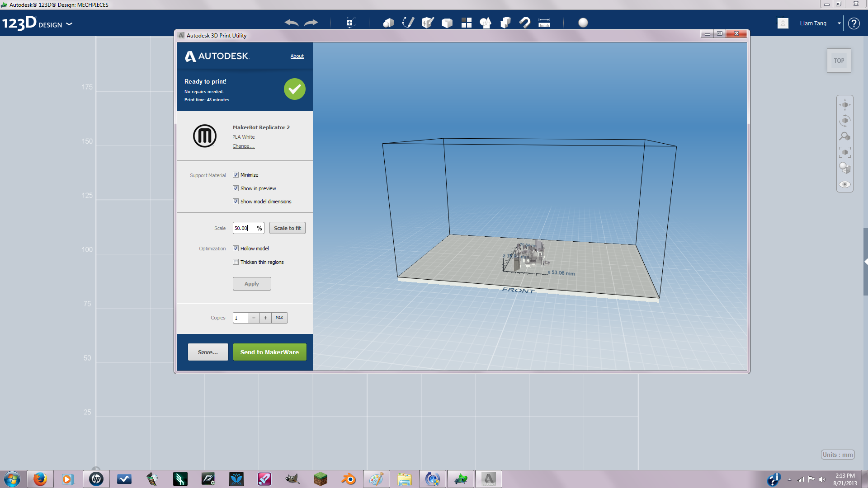
Task: Open GIMP from the taskbar
Action: click(292, 479)
